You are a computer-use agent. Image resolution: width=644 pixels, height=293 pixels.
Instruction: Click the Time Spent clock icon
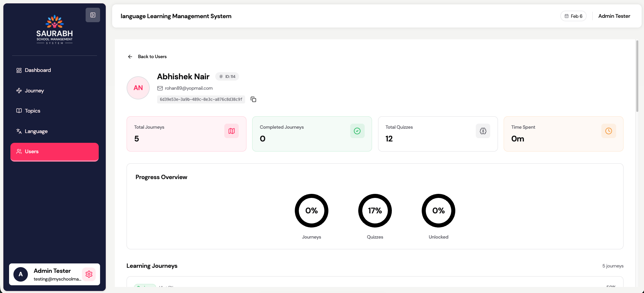click(x=608, y=131)
